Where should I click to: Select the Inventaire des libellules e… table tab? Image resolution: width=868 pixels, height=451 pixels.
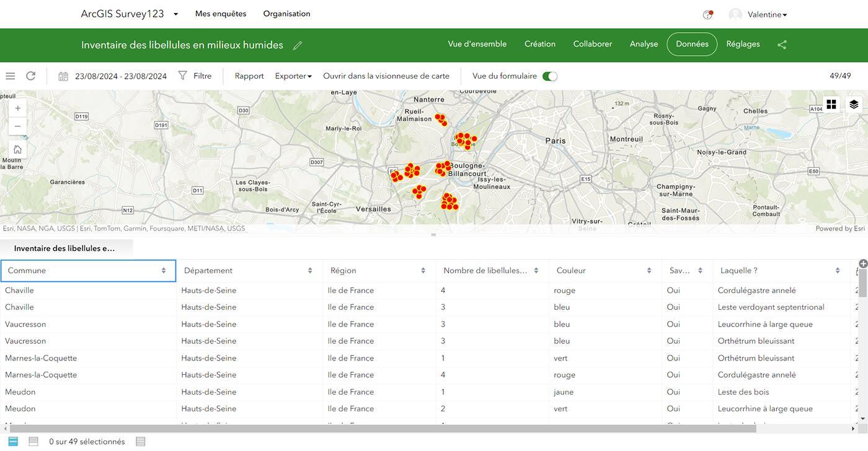click(66, 248)
